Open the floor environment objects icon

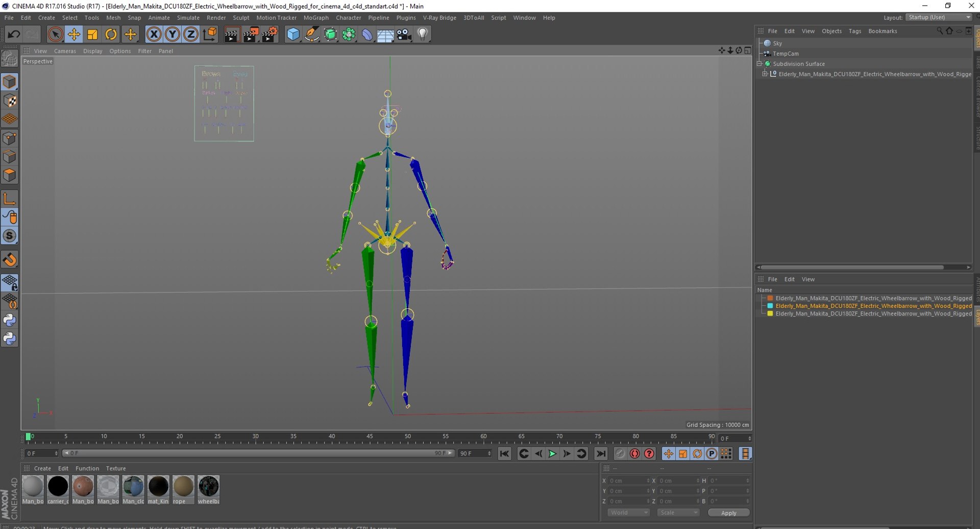pos(385,35)
